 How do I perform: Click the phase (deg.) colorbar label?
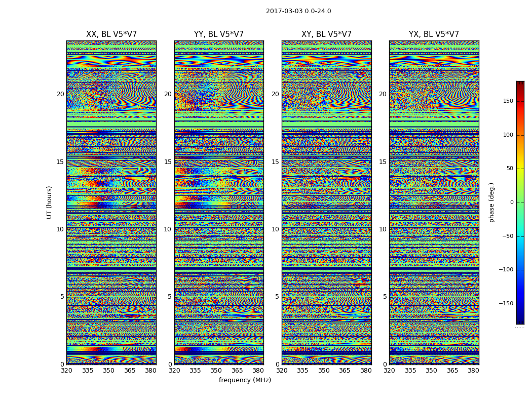(x=491, y=202)
